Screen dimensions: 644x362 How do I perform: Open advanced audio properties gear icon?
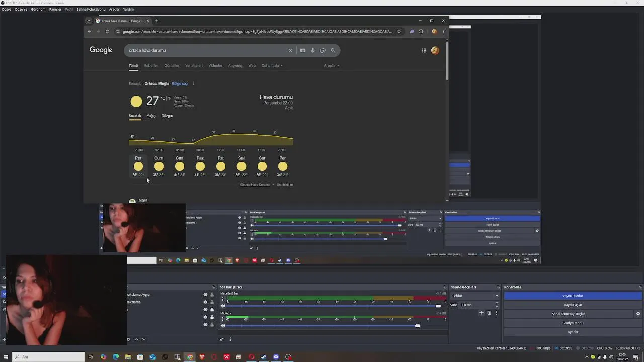click(221, 339)
